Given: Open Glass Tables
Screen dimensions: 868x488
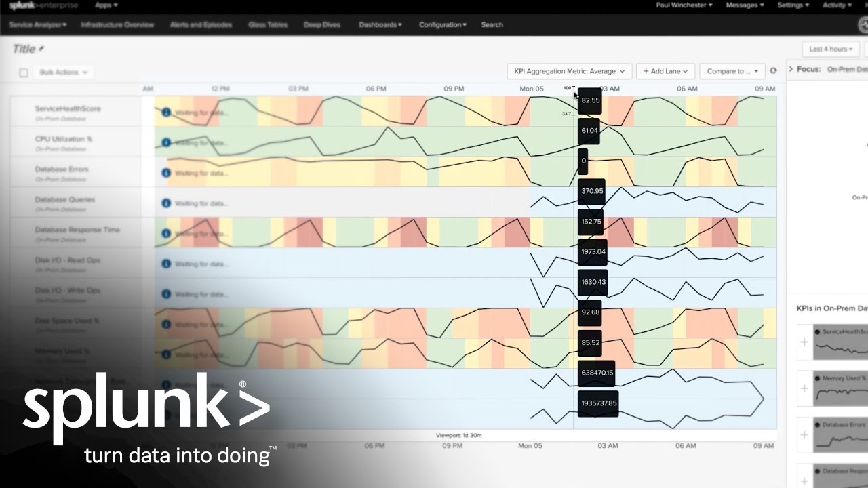Looking at the screenshot, I should [268, 25].
